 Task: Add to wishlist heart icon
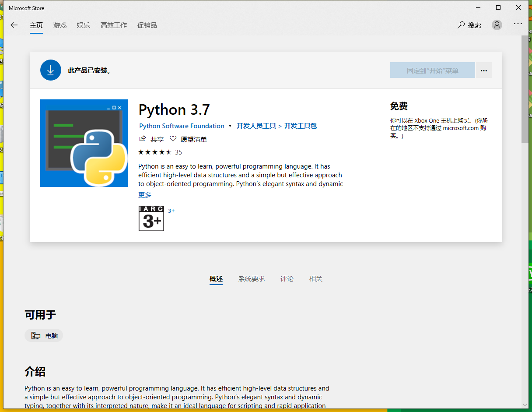coord(173,139)
